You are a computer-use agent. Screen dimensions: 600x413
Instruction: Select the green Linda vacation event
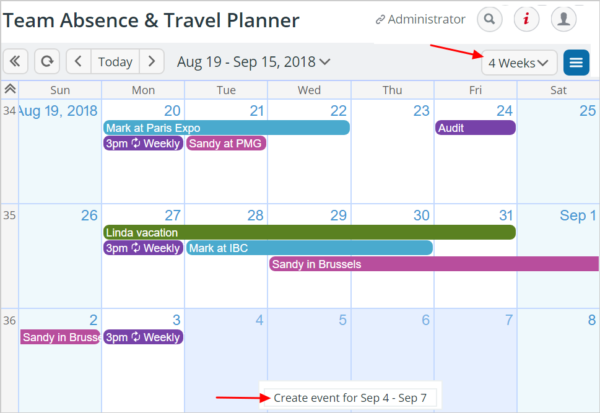pos(310,232)
